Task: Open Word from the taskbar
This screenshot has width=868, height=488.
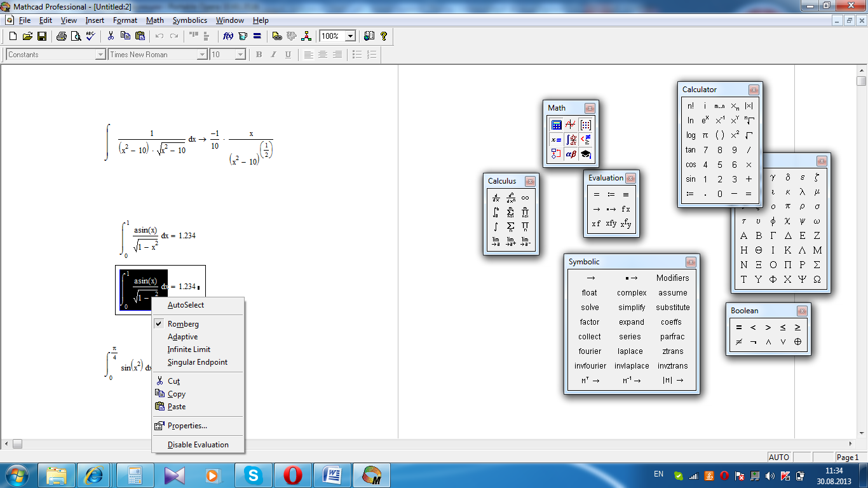Action: (332, 475)
